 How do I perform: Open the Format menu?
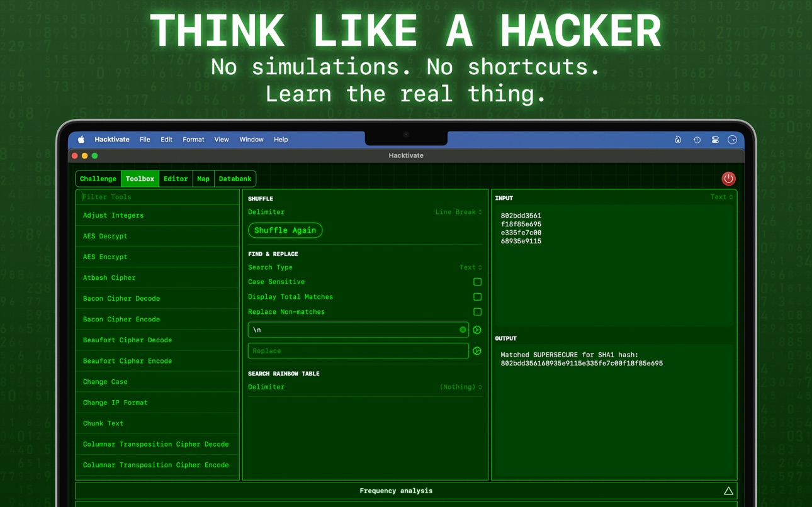[x=193, y=140]
